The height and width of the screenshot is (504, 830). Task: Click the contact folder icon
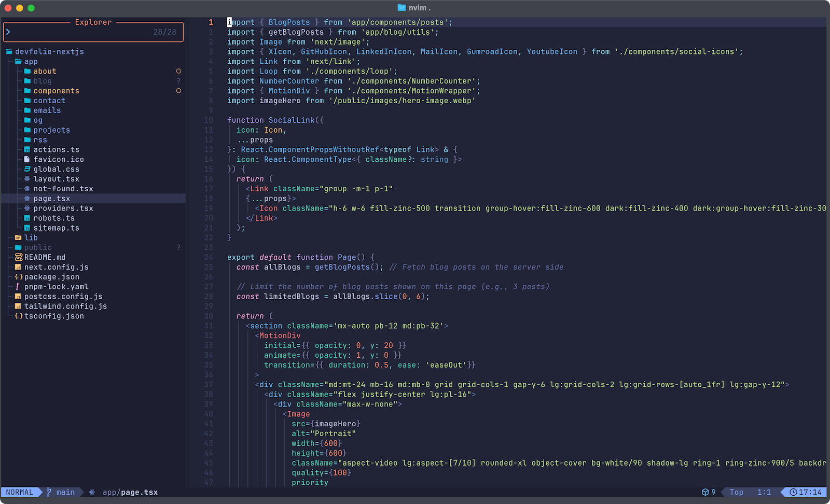(27, 101)
